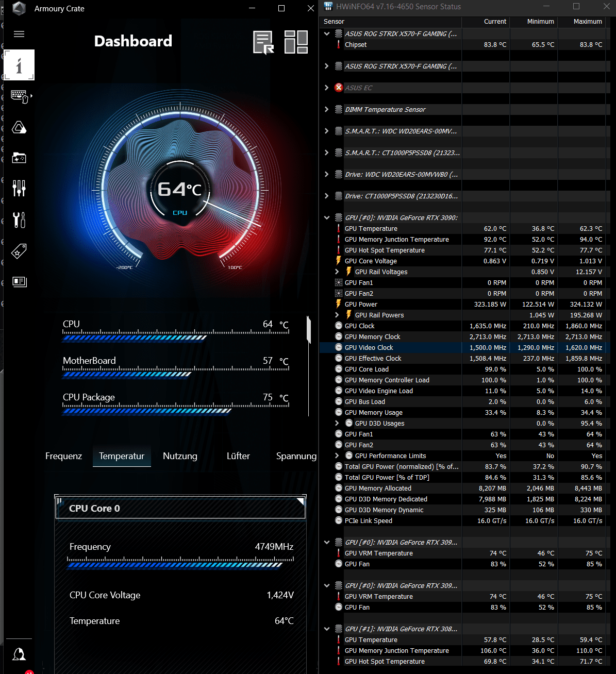This screenshot has height=674, width=616.
Task: Click the GPU Temperature thermometer icon of RTX 3090
Action: 339,228
